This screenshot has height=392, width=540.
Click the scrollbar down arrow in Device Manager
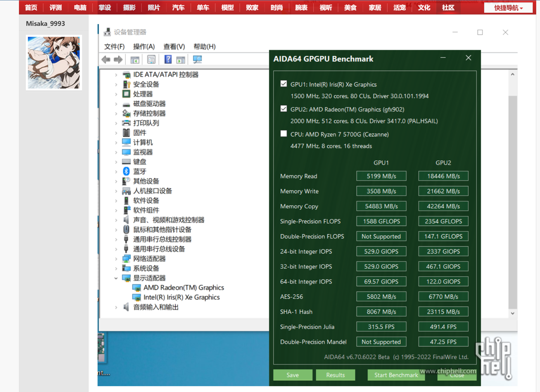[513, 313]
